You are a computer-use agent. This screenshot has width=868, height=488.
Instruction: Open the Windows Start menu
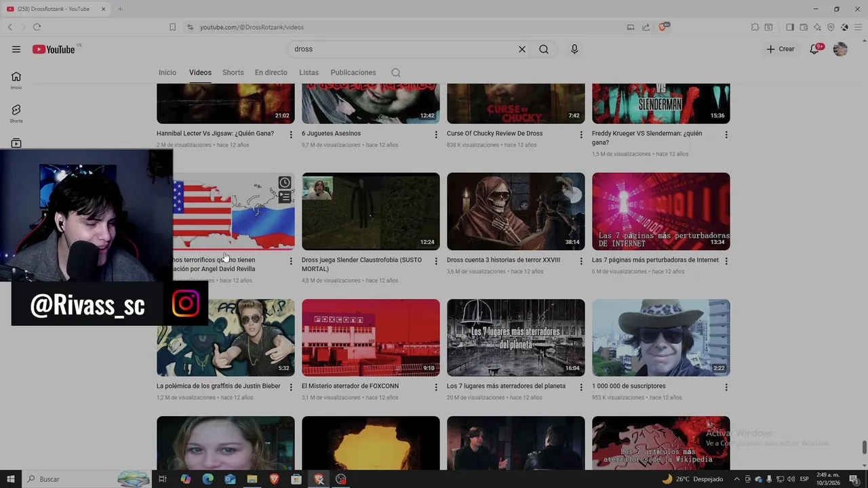(x=10, y=479)
